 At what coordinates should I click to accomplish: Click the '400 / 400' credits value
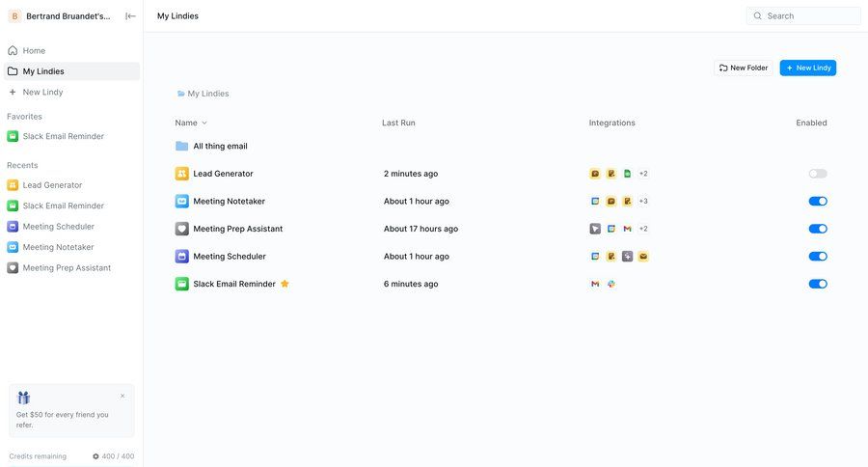118,456
